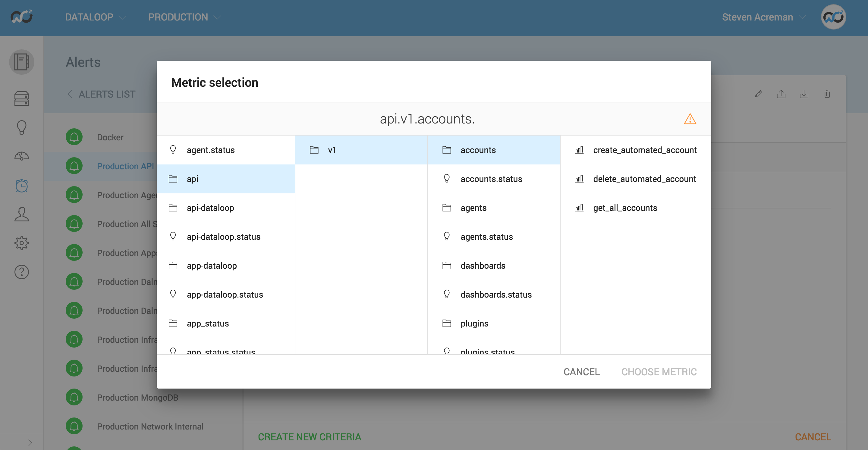Open the accounts folder
This screenshot has width=868, height=450.
point(494,150)
